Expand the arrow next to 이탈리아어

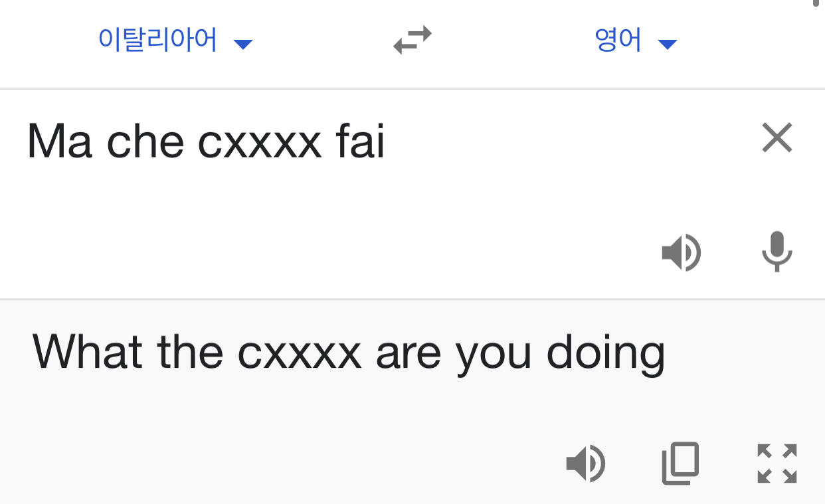pos(244,44)
